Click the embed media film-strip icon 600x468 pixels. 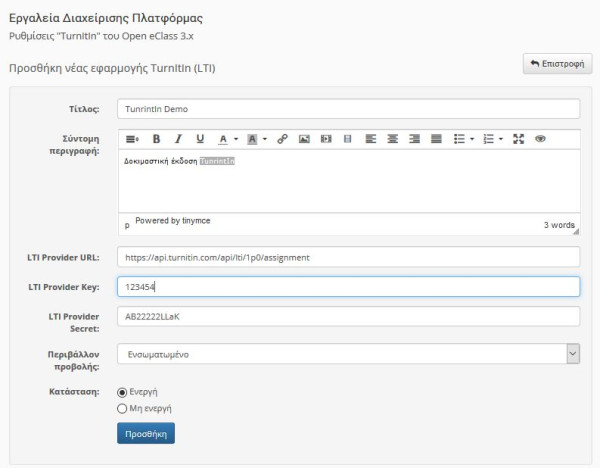pos(347,139)
